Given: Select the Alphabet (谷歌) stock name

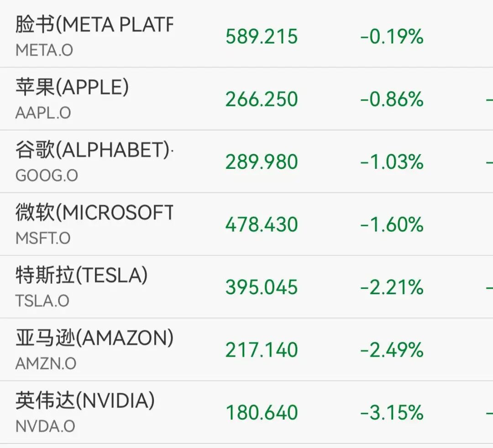Looking at the screenshot, I should [x=94, y=150].
